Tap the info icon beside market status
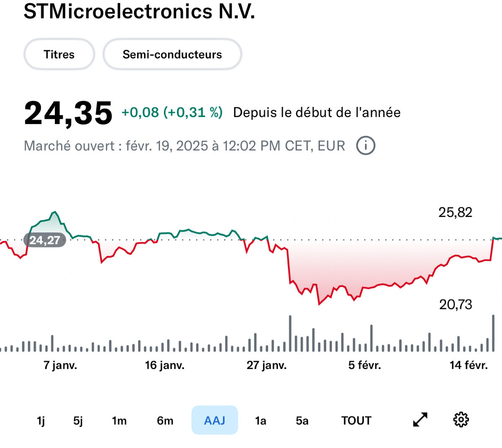 coord(366,146)
